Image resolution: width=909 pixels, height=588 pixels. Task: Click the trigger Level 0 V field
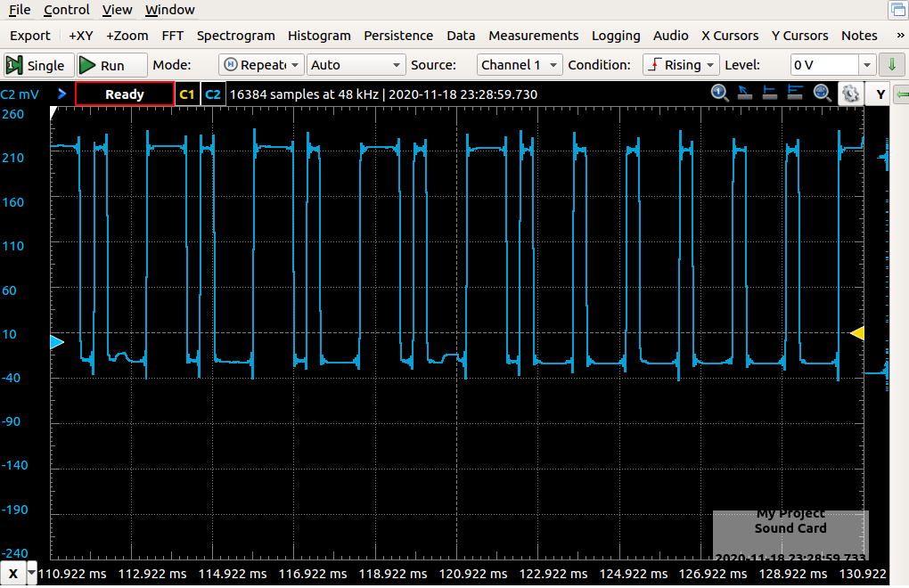point(823,65)
